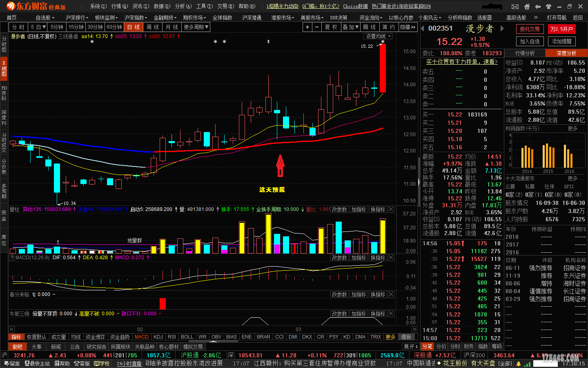
Task: Open the 5日 period dropdown
Action: 38,27
